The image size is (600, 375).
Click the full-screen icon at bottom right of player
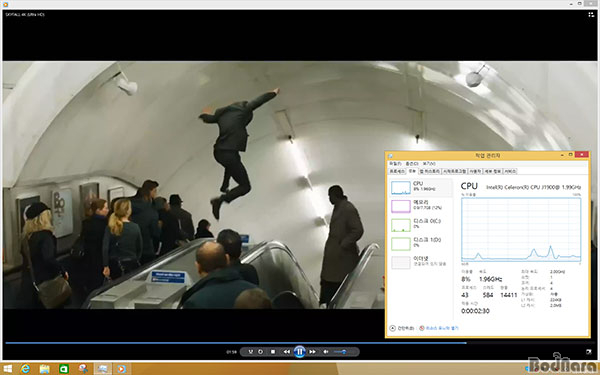589,352
